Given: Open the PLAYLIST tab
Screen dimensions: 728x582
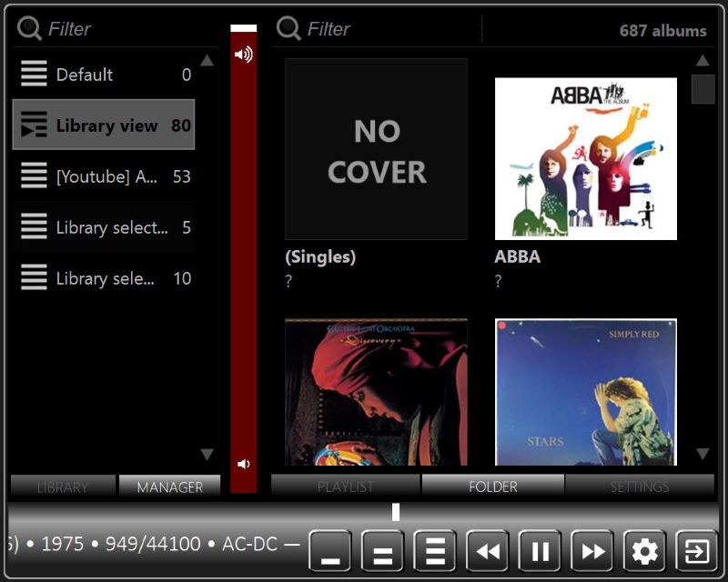Looking at the screenshot, I should point(345,487).
